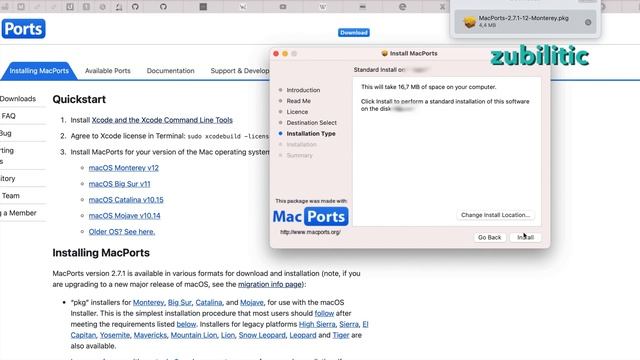The width and height of the screenshot is (640, 360).
Task: Open the Leopard legacy installer link
Action: [x=303, y=335]
